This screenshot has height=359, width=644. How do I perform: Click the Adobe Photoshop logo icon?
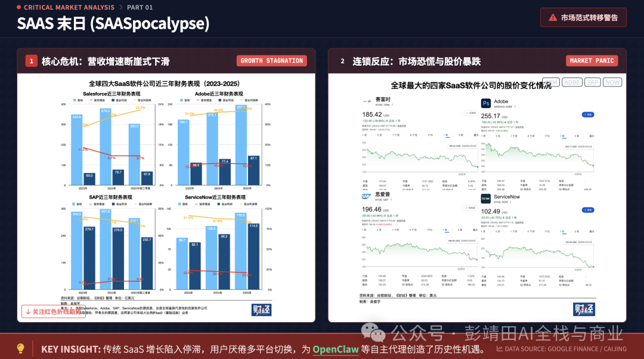[485, 103]
